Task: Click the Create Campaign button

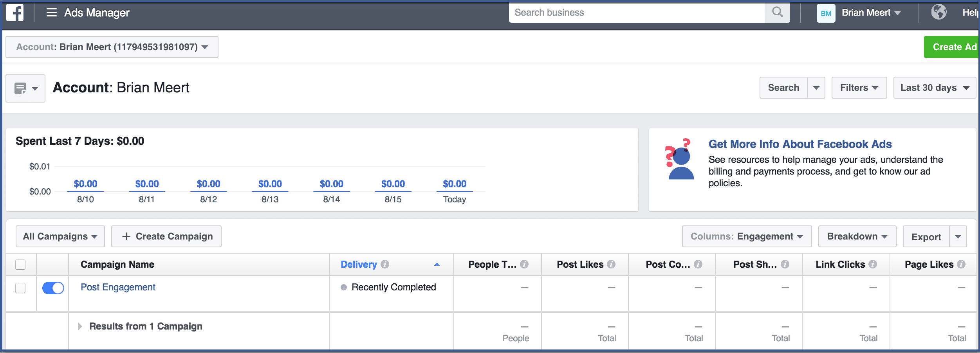Action: tap(166, 236)
